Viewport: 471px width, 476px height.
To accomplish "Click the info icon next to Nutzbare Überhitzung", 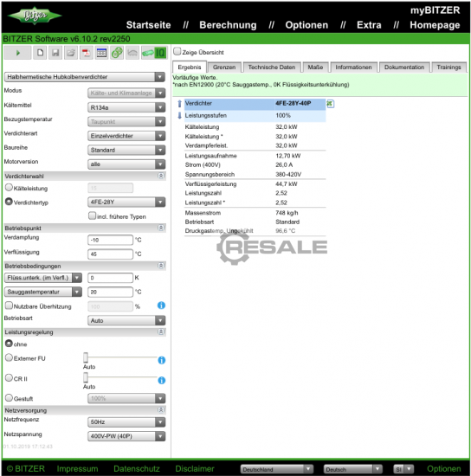I will 161,306.
